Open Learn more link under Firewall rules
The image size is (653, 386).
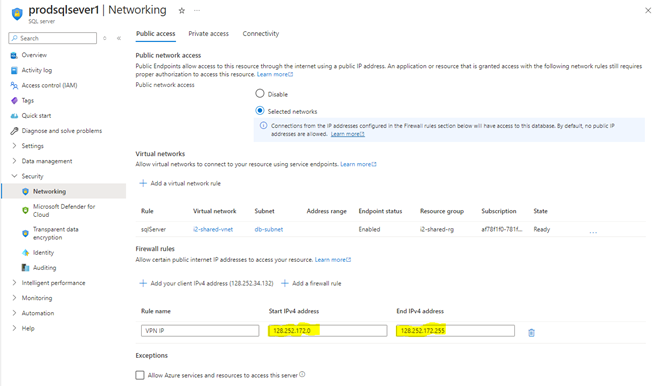(x=333, y=260)
